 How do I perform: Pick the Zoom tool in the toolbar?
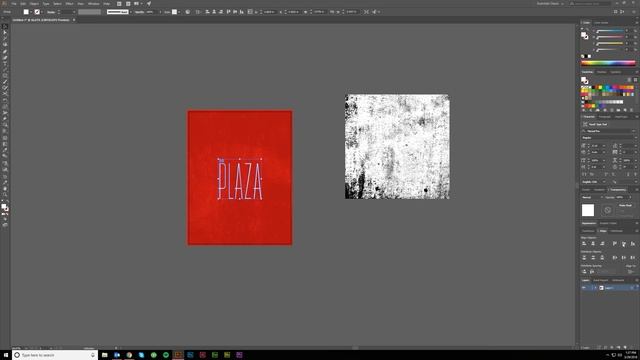[5, 195]
